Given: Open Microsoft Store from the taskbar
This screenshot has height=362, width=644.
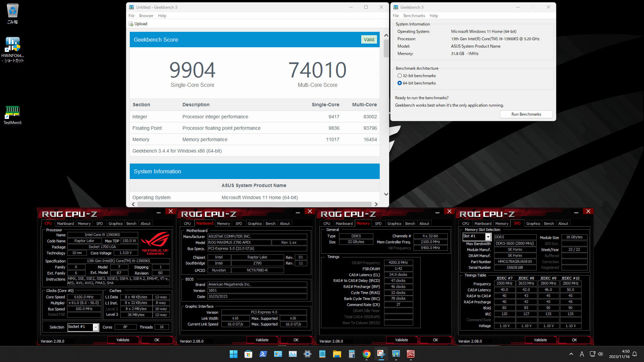Looking at the screenshot, I should pyautogui.click(x=248, y=354).
